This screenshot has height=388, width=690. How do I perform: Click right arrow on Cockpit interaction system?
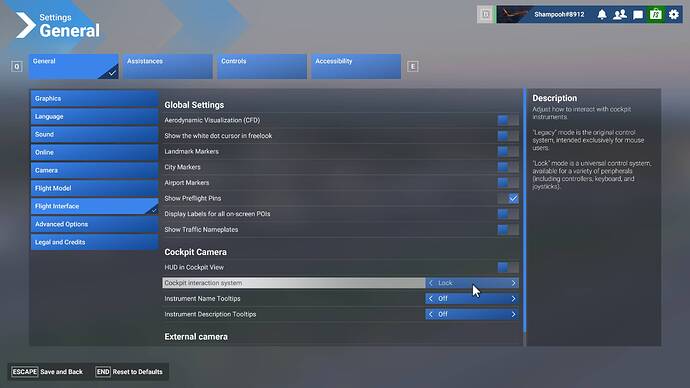click(x=513, y=283)
